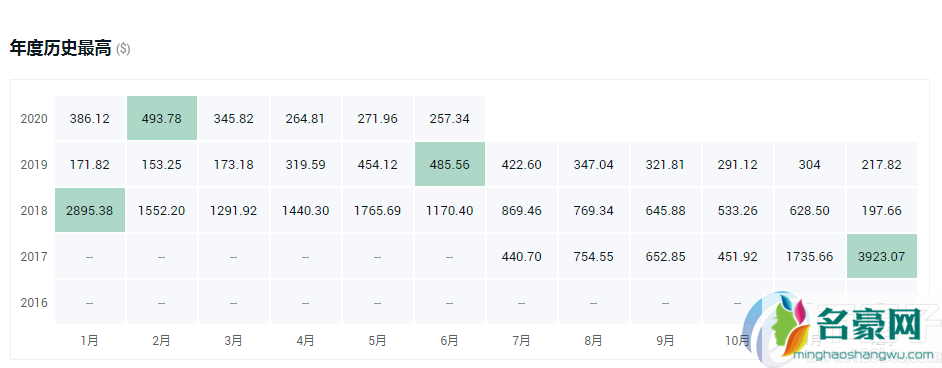942x368 pixels.
Task: Click the highlighted 493.78 cell for 2020
Action: point(162,118)
